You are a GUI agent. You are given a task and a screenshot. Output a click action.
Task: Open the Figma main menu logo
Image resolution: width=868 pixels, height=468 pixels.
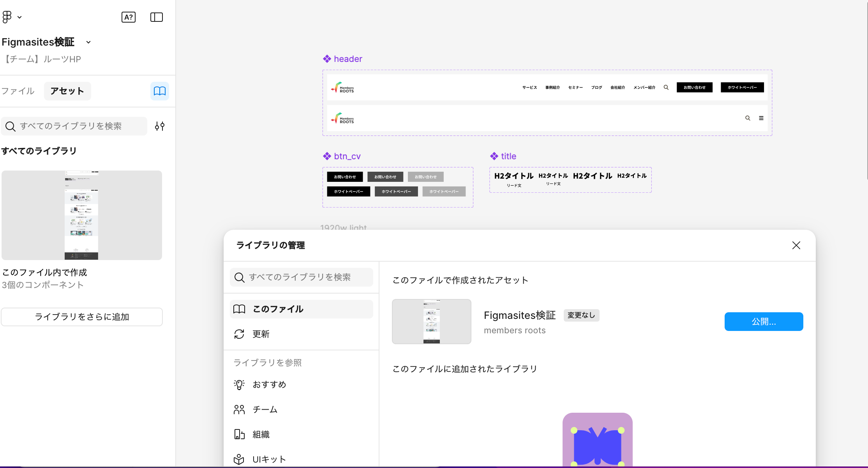(7, 17)
